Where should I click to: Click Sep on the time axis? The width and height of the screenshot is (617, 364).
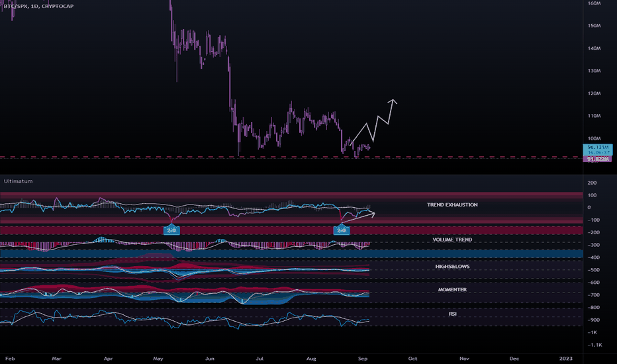coord(363,359)
